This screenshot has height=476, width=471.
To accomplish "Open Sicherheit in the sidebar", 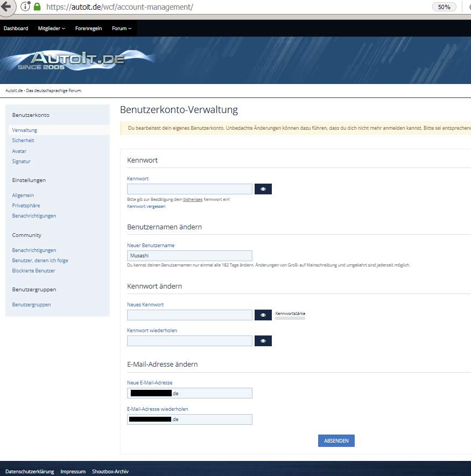I will tap(23, 141).
